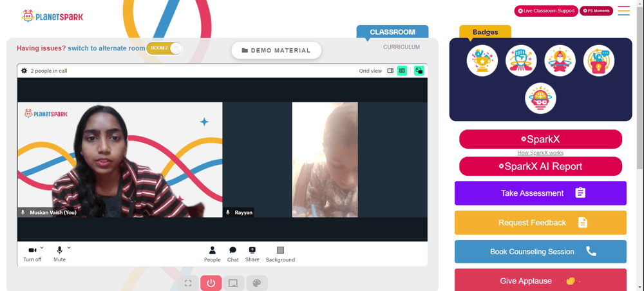
Task: Mute the microphone
Action: click(x=59, y=254)
